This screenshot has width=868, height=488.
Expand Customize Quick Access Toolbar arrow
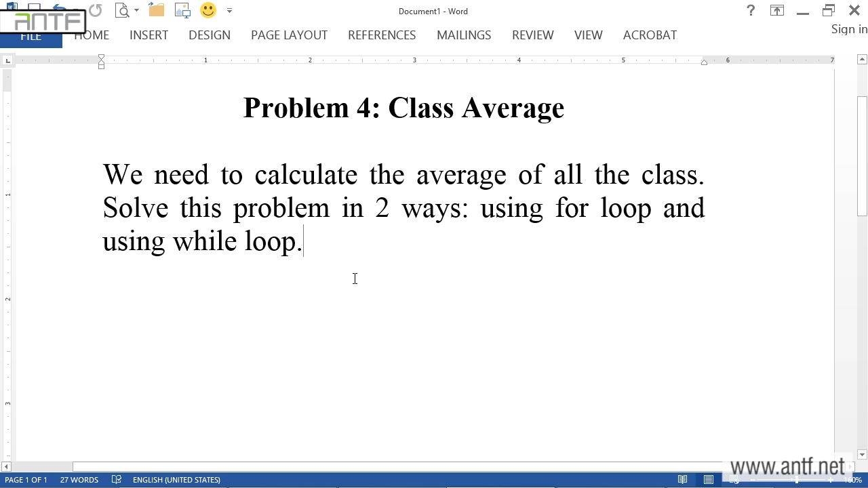click(229, 11)
